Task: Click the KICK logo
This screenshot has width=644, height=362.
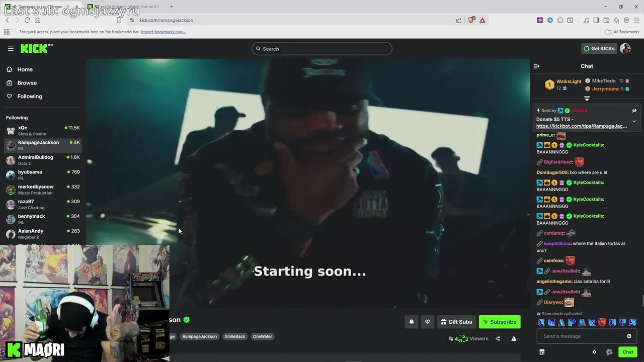Action: point(36,48)
